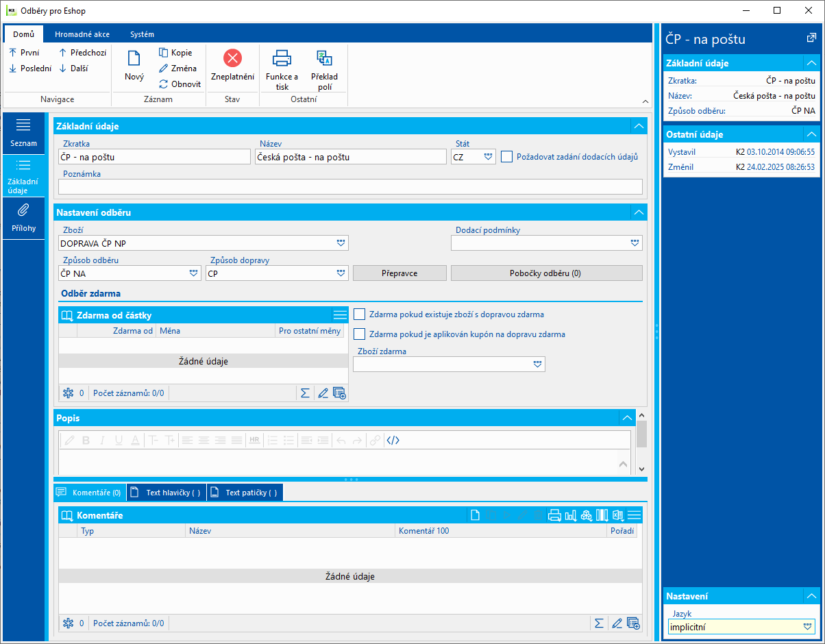
Task: Open the Text hlavičky tab
Action: click(x=167, y=493)
